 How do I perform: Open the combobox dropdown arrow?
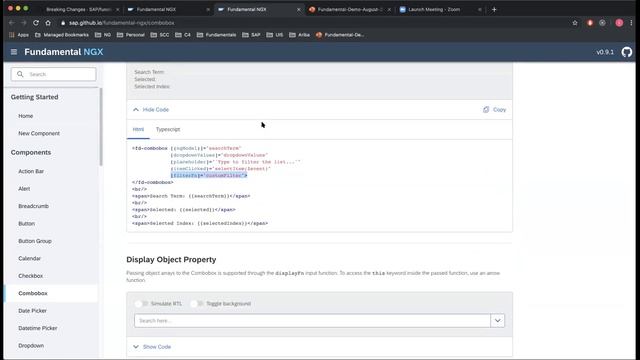click(x=498, y=320)
